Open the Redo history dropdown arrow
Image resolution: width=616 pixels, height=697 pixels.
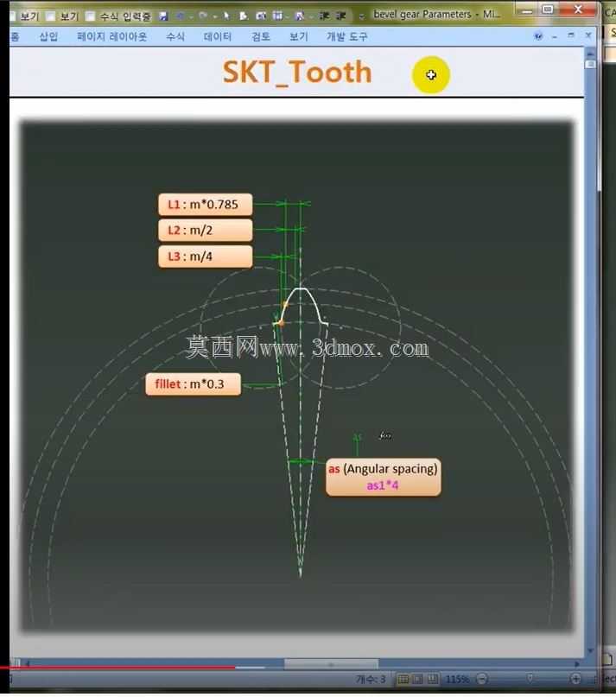pyautogui.click(x=214, y=17)
